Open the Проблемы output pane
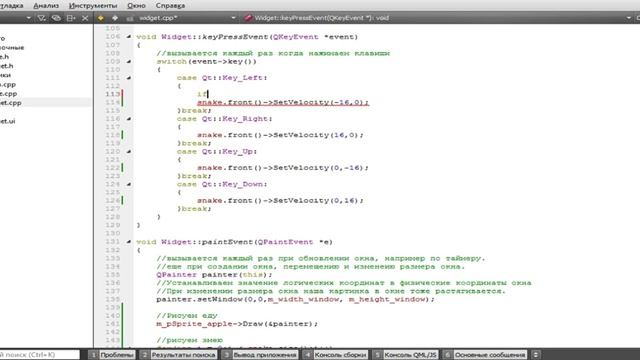Image resolution: width=640 pixels, height=360 pixels. [112, 355]
